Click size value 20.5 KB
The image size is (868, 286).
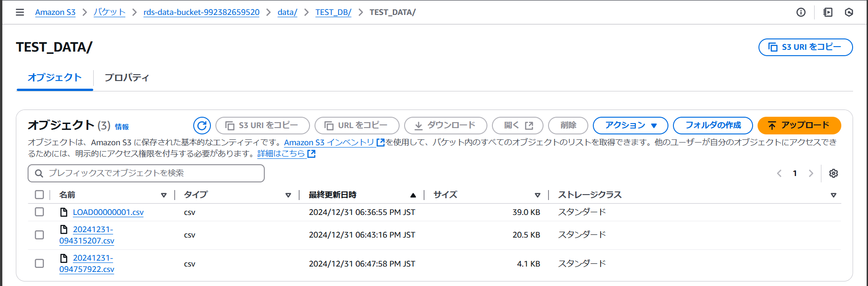[x=526, y=235]
